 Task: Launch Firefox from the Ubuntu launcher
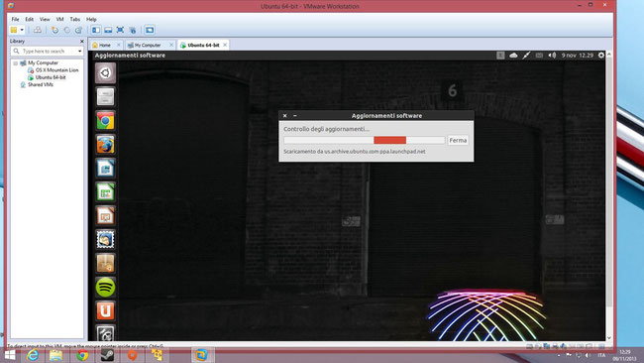pos(106,144)
